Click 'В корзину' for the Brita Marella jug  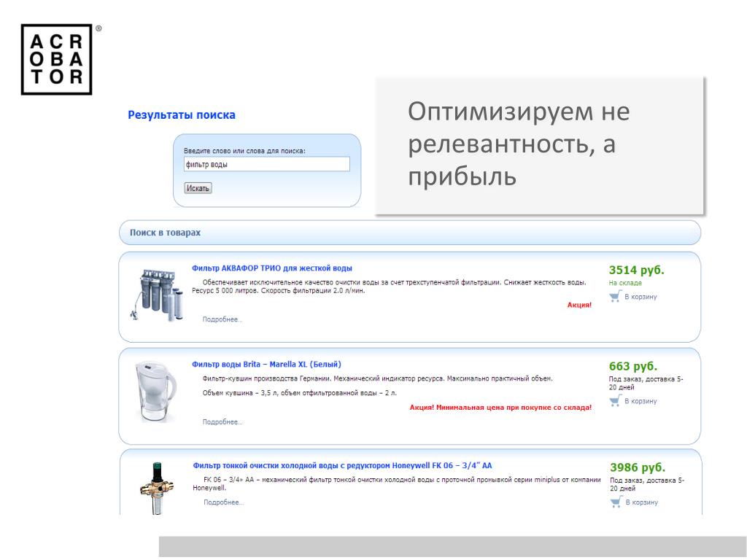[640, 401]
